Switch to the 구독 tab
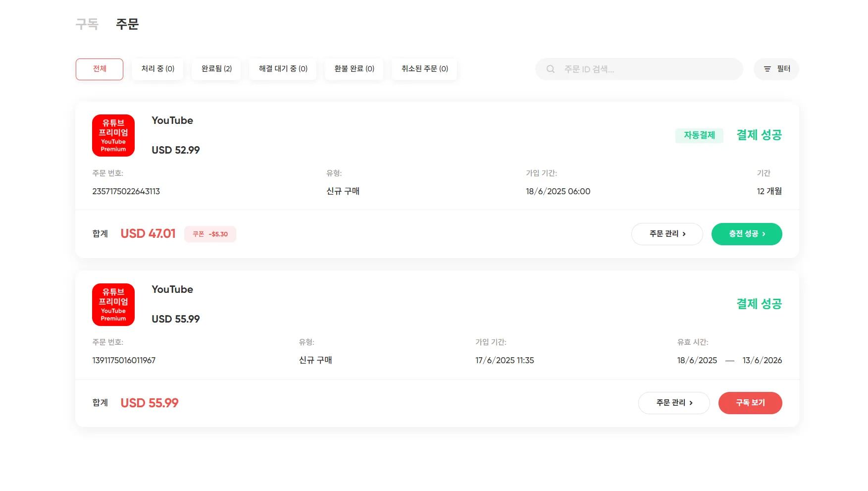Screen dimensions: 868x491 [87, 24]
